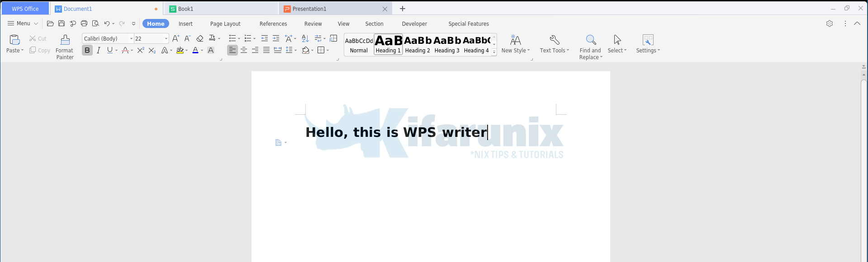Viewport: 868px width, 262px height.
Task: Open the Menu hamburger button
Action: pos(23,23)
